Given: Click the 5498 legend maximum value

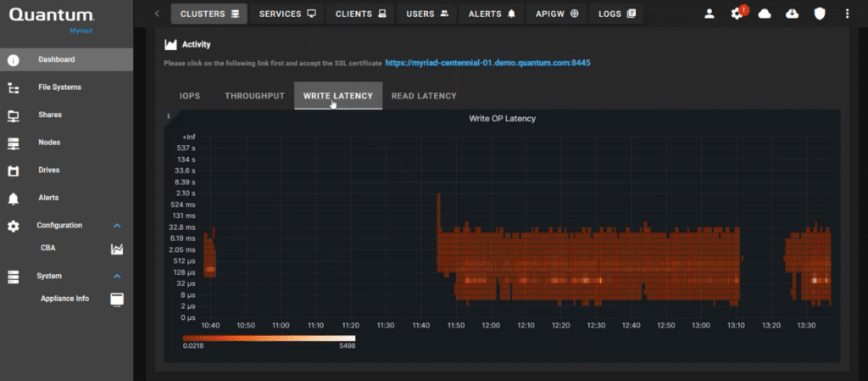Looking at the screenshot, I should [347, 346].
